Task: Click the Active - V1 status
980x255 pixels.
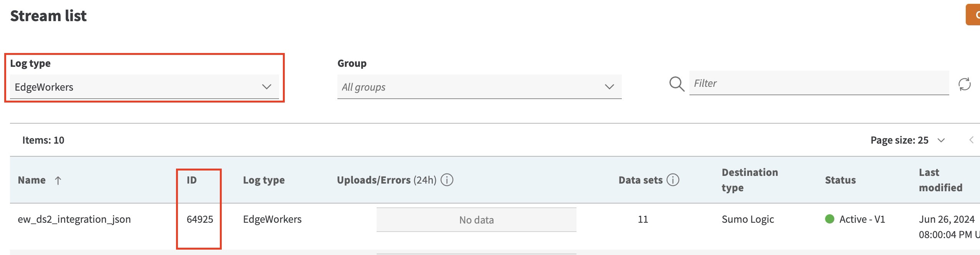Action: 862,219
